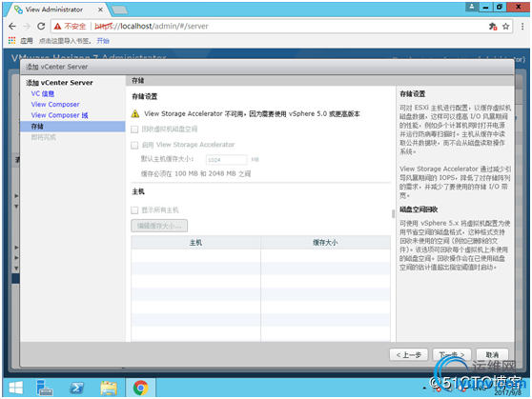532x399 pixels.
Task: Show hidden tray icons arrow
Action: click(x=424, y=388)
